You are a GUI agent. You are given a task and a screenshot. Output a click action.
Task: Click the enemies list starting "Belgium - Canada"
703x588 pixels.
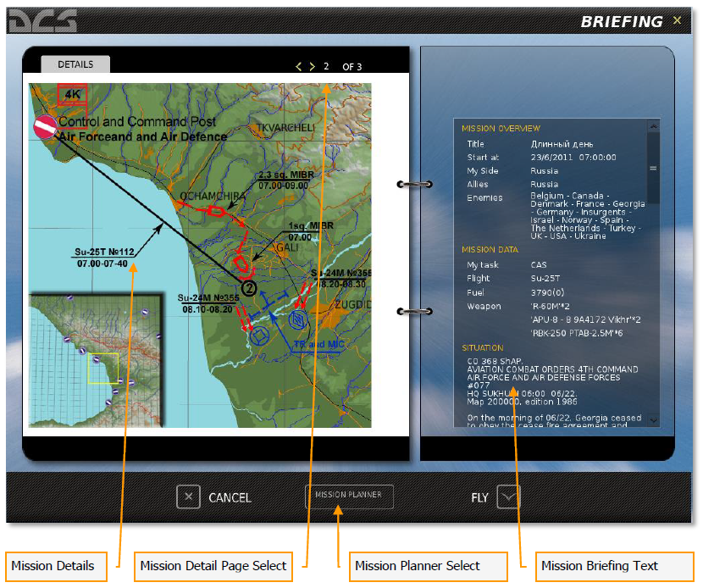[x=587, y=216]
